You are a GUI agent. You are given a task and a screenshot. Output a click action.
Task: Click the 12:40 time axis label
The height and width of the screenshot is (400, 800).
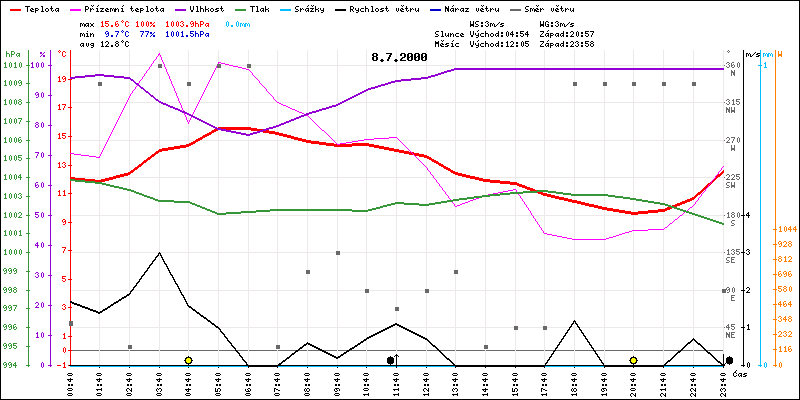[426, 381]
